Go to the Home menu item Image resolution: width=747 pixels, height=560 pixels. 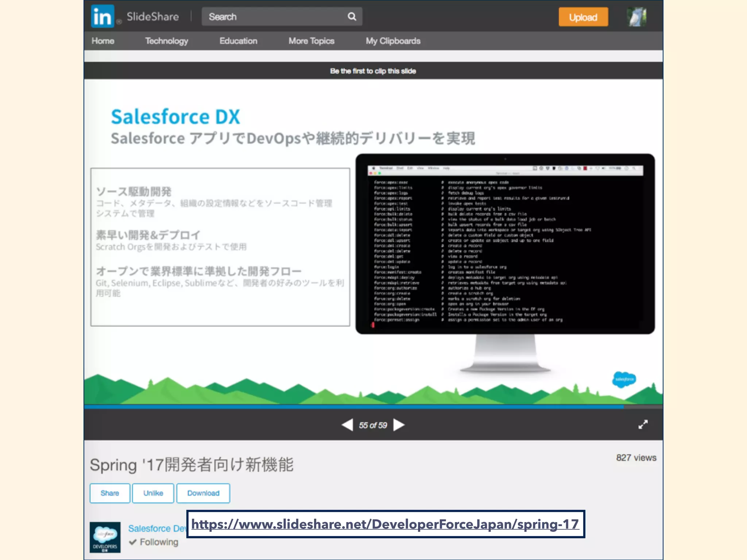(x=103, y=41)
